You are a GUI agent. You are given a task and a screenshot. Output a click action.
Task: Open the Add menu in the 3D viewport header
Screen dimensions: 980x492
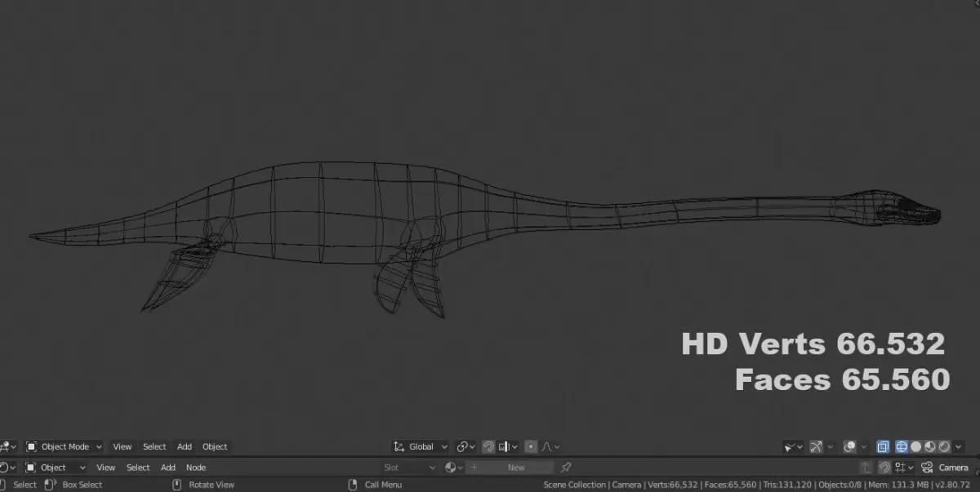(x=185, y=446)
